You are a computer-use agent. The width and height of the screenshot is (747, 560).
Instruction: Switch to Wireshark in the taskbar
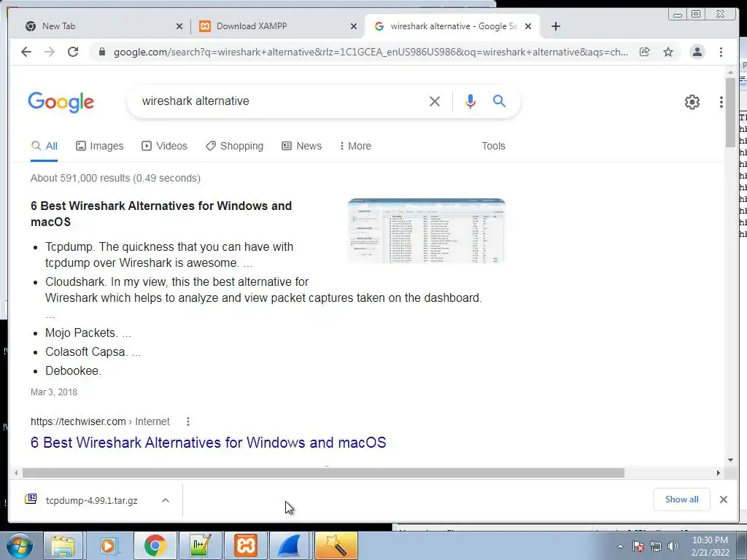tap(290, 545)
